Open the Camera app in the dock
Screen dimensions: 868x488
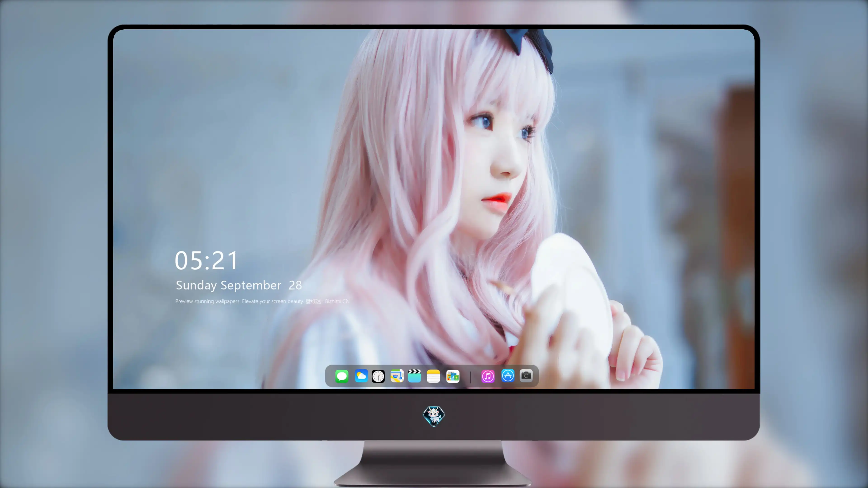pyautogui.click(x=526, y=376)
